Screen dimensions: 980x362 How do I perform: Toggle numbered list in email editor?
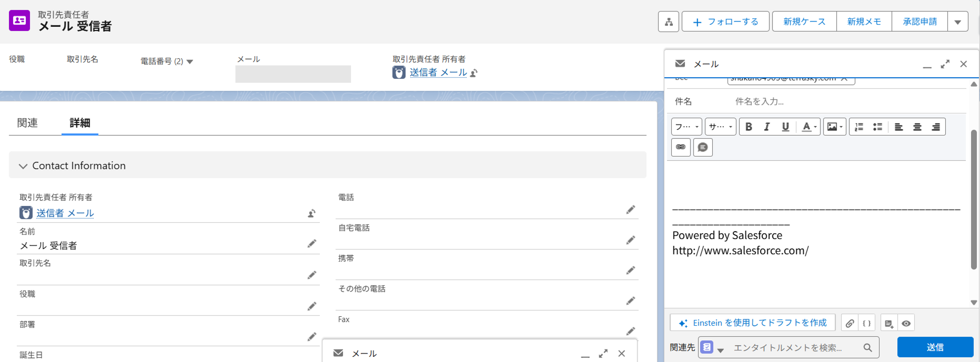(x=859, y=127)
